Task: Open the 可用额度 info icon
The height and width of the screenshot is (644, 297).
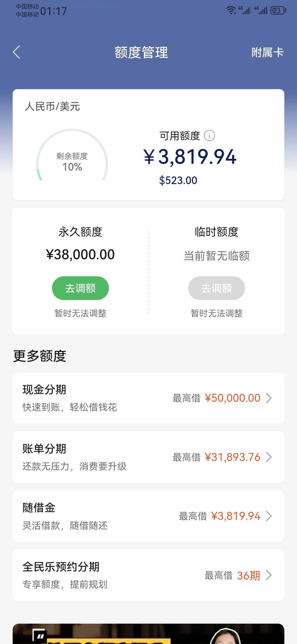Action: coord(209,136)
